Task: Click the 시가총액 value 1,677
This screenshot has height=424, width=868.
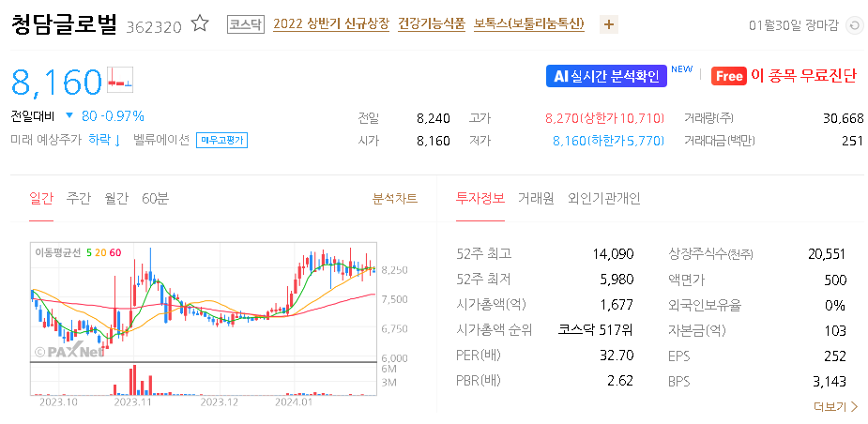Action: click(x=617, y=305)
